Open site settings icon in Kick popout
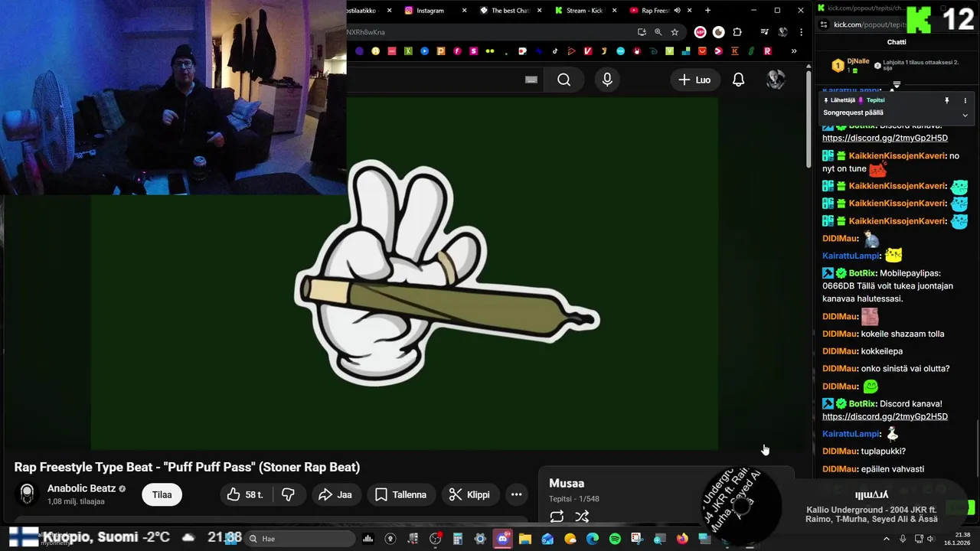This screenshot has height=551, width=980. 822,24
